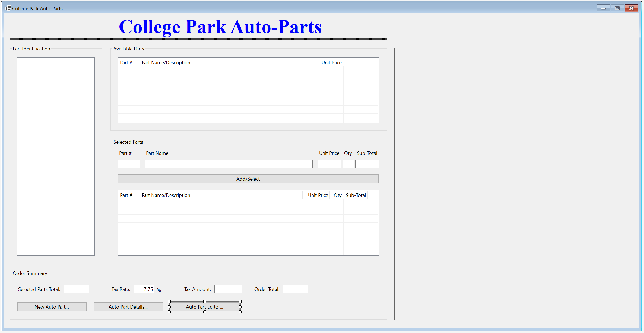The image size is (644, 333).
Task: Click the Part Name text box
Action: (228, 164)
